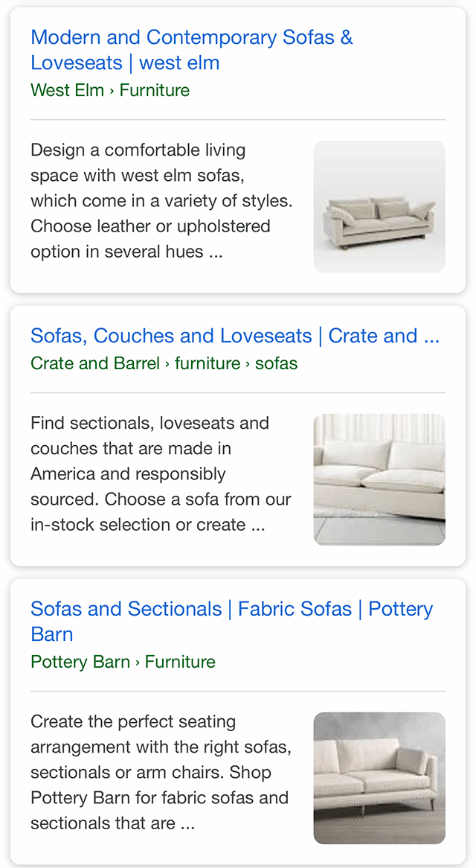Tap the Crate and Barrel sofa thumbnail
Screen dimensions: 476x868
(x=379, y=479)
